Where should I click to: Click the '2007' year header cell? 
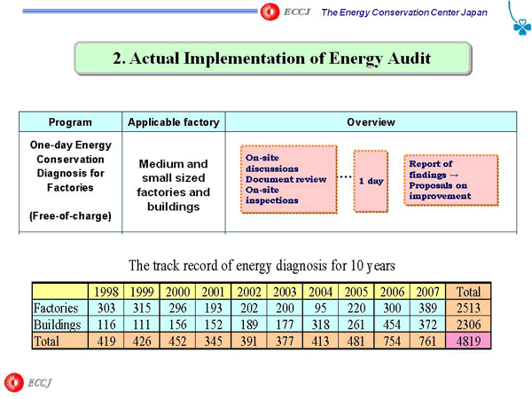428,292
